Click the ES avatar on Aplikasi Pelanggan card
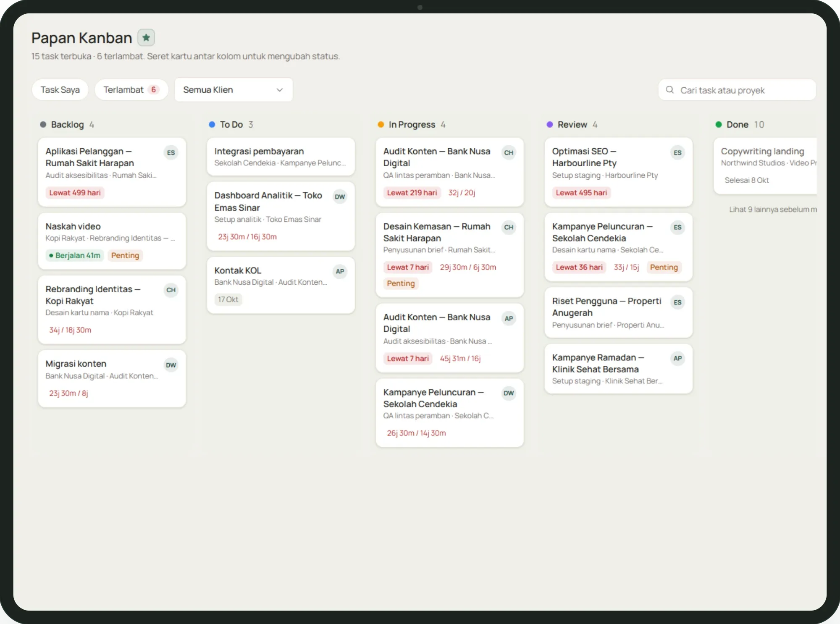 pos(171,153)
